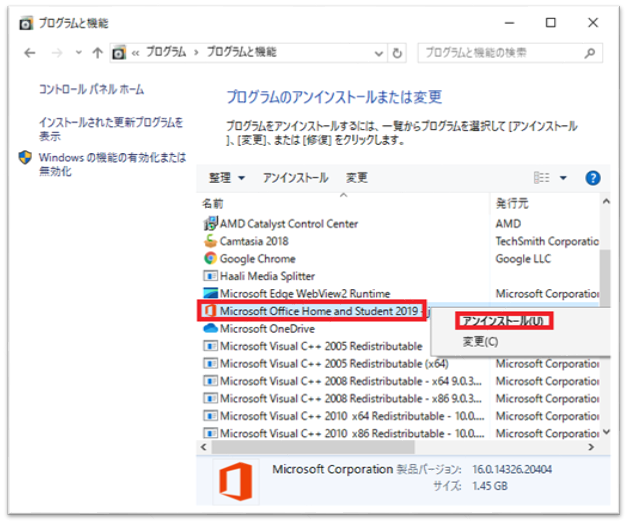628x524 pixels.
Task: Click the アンインストール toolbar button
Action: 295,177
